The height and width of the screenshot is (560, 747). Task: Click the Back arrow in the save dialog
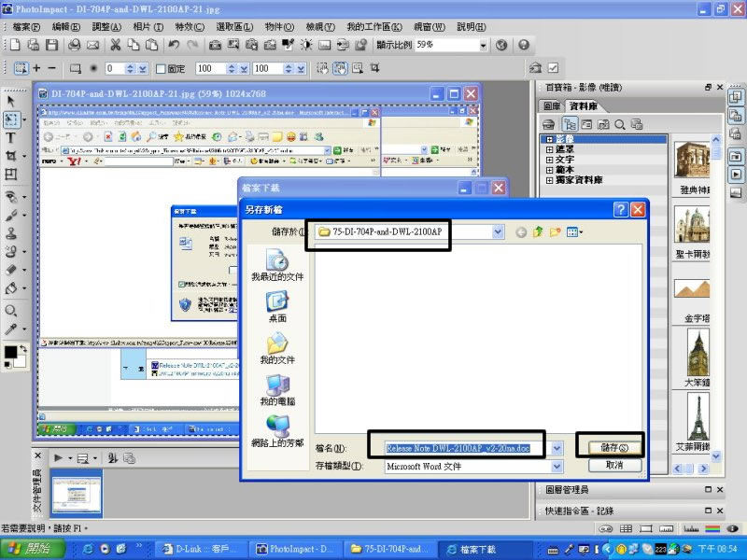tap(521, 231)
